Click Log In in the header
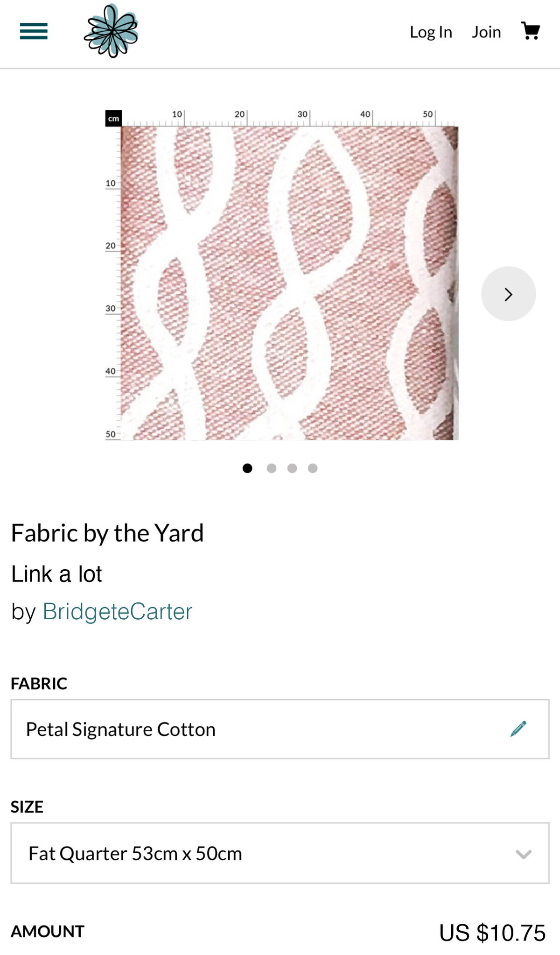 point(431,32)
